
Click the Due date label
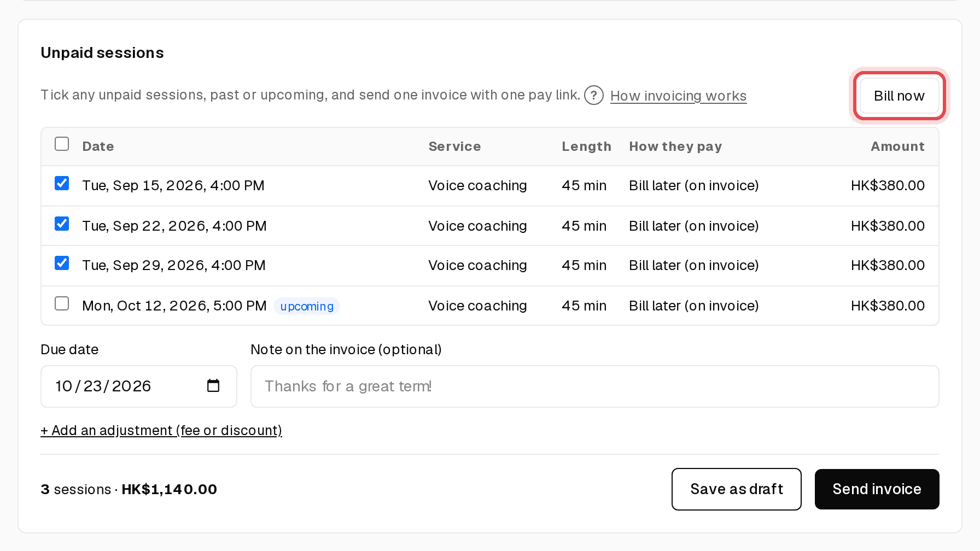pos(69,349)
